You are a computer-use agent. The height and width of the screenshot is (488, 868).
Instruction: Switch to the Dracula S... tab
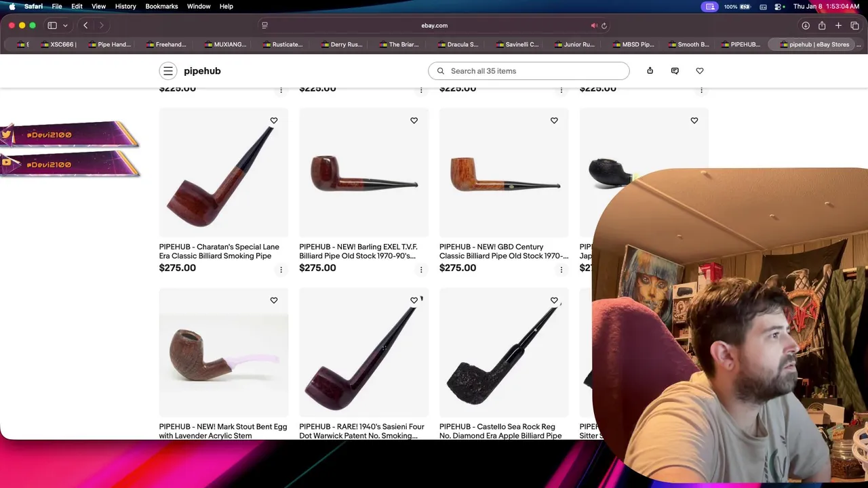click(458, 45)
